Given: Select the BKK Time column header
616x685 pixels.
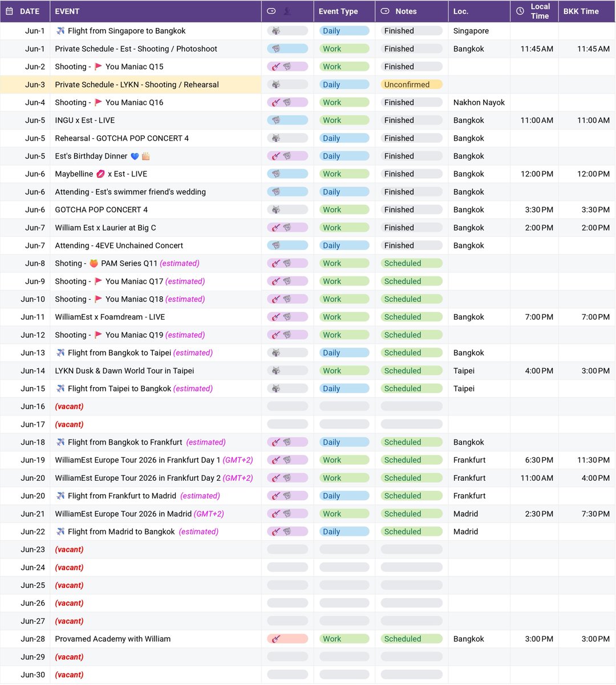Looking at the screenshot, I should [587, 11].
